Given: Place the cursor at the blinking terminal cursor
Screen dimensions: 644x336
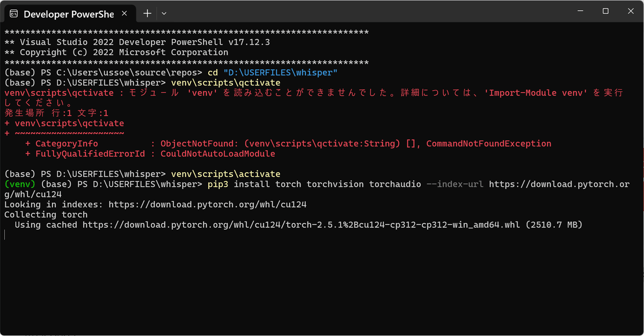Looking at the screenshot, I should (x=4, y=235).
